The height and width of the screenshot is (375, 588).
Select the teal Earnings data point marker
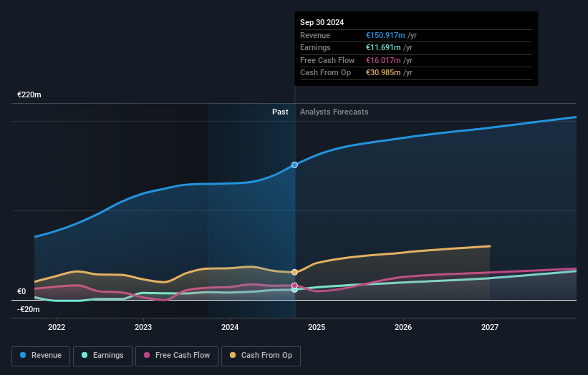pyautogui.click(x=294, y=290)
